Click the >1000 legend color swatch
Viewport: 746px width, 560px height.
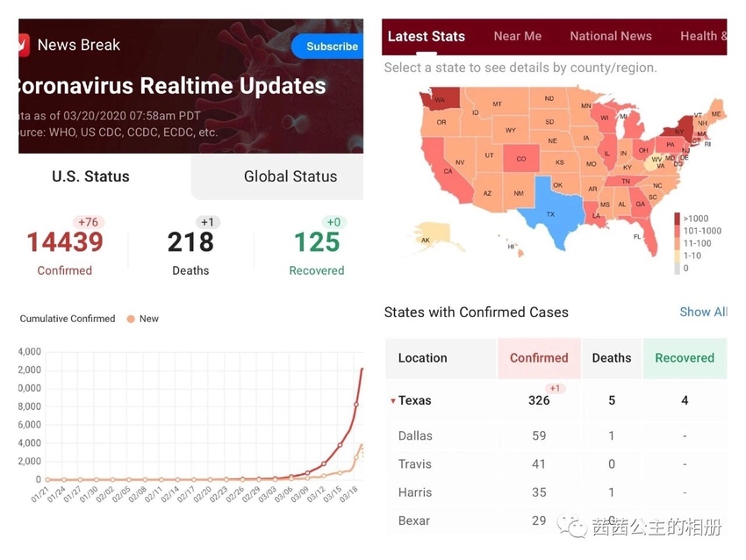point(677,219)
